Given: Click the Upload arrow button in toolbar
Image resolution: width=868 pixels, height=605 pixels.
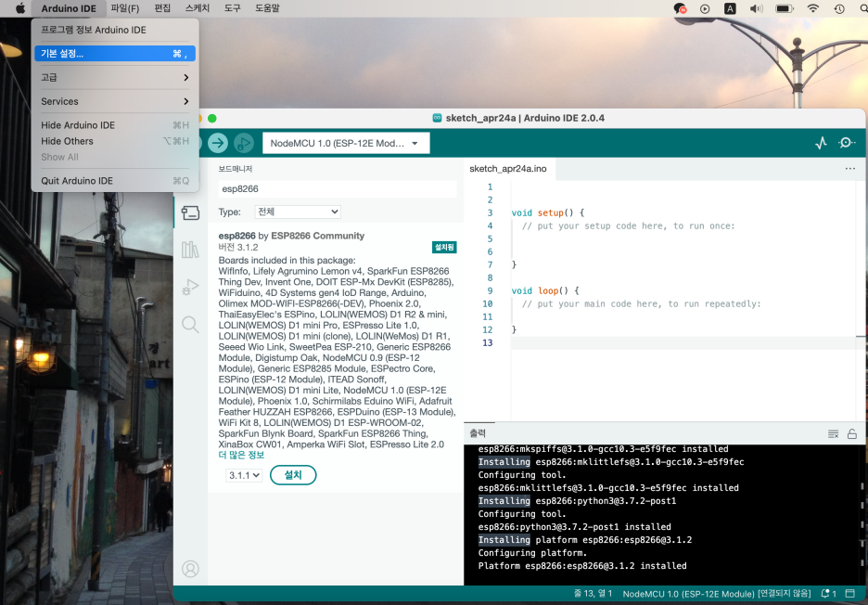Looking at the screenshot, I should pos(218,143).
